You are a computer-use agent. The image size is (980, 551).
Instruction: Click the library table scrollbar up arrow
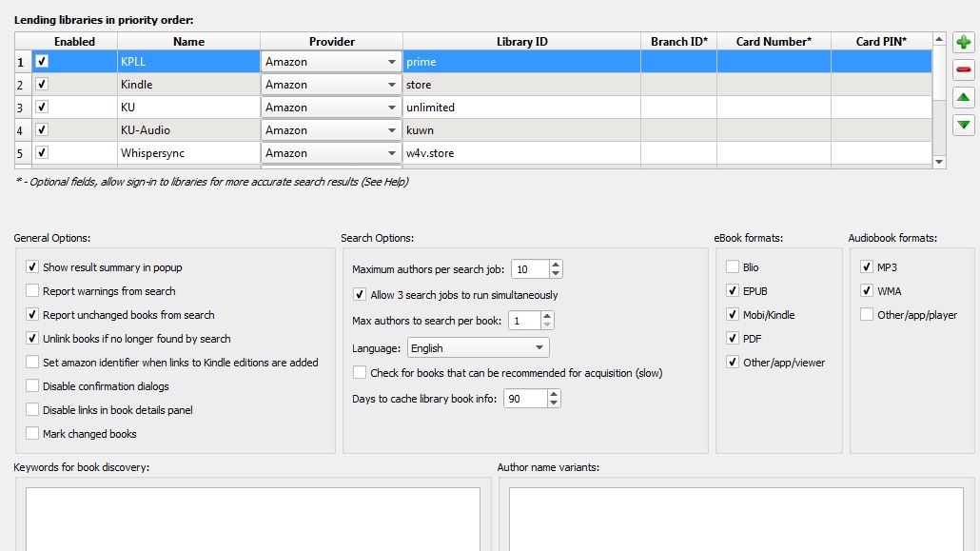click(x=939, y=39)
